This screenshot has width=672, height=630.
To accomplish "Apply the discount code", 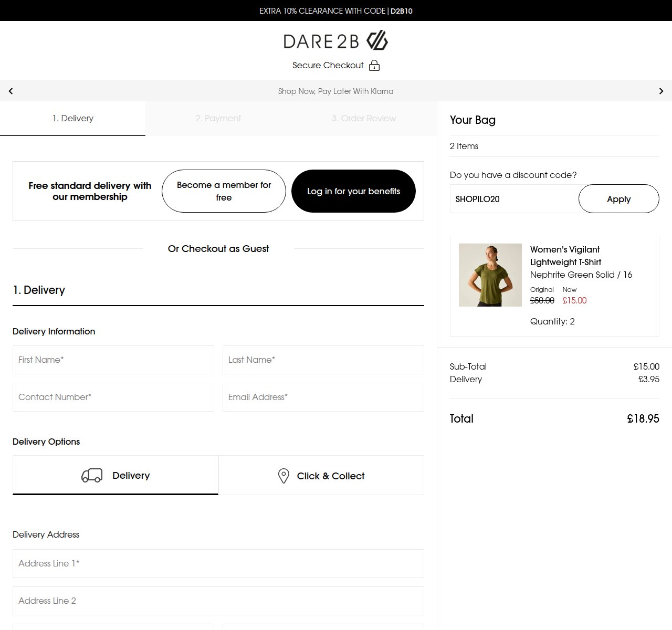I will [618, 199].
